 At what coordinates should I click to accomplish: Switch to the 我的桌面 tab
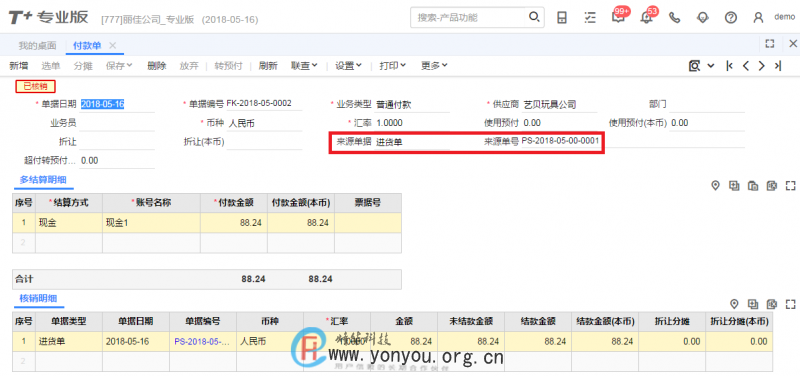[x=37, y=45]
